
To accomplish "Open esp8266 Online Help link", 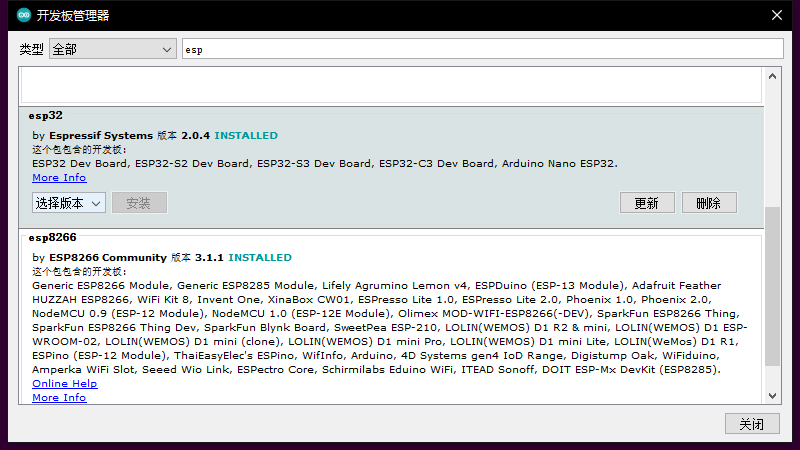I will pyautogui.click(x=64, y=384).
